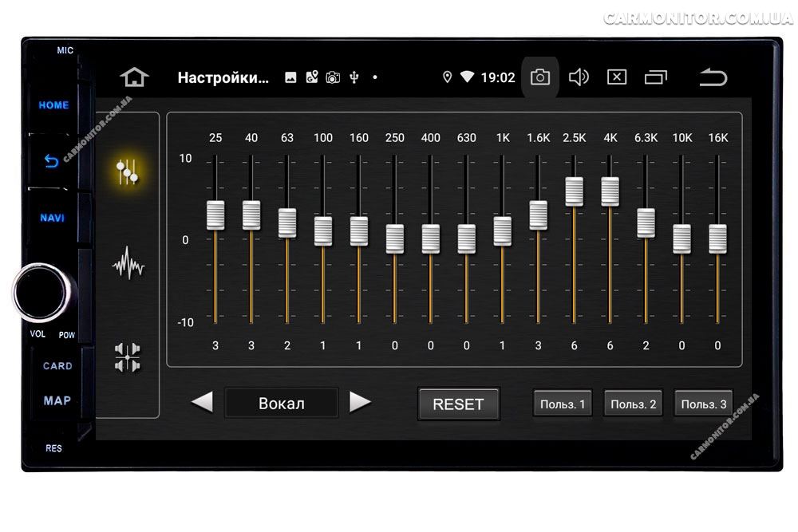The height and width of the screenshot is (532, 798).
Task: Click the 40 Hz band slider handle
Action: (251, 215)
